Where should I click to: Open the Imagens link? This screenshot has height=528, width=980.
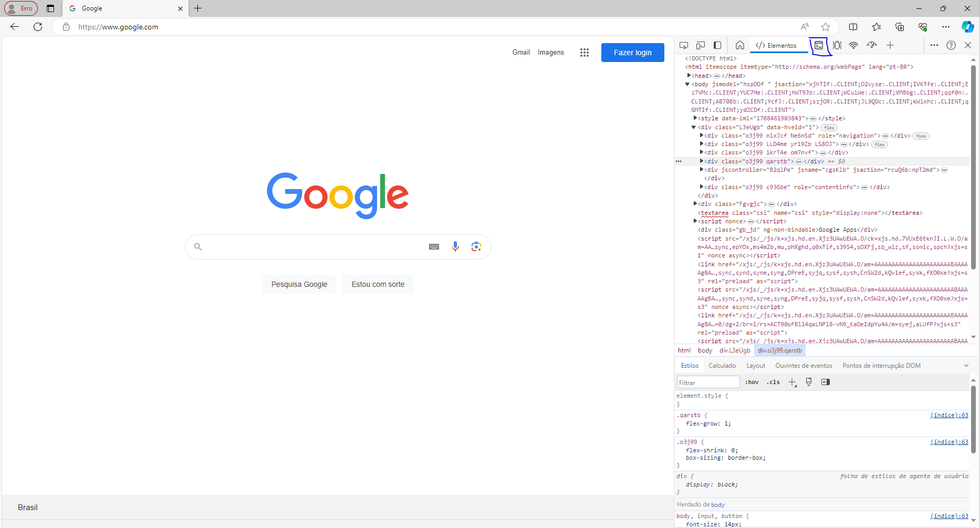(x=550, y=53)
